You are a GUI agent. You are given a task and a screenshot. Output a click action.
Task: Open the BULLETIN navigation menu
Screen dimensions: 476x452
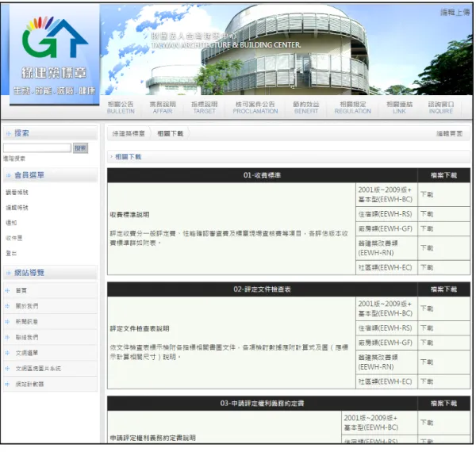121,108
